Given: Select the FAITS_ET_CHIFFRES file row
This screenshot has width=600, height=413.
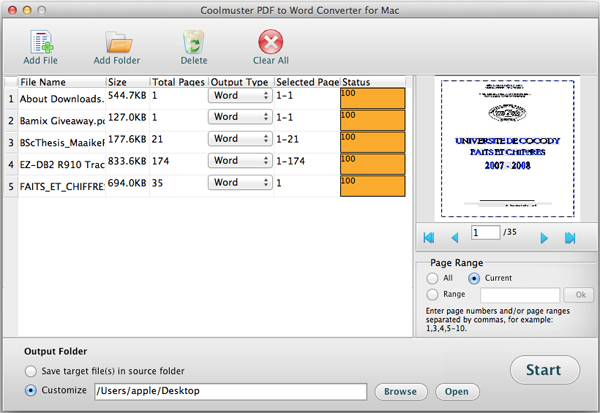Looking at the screenshot, I should tap(61, 186).
